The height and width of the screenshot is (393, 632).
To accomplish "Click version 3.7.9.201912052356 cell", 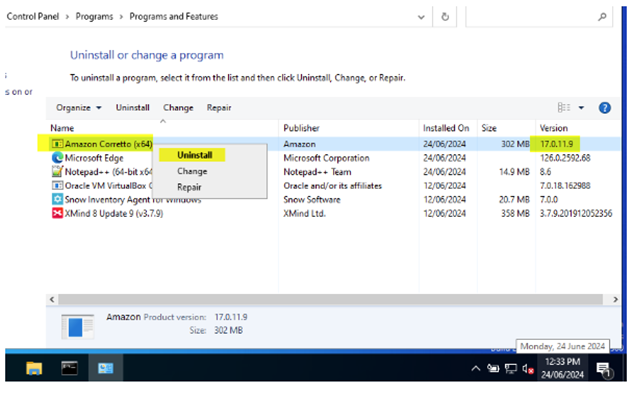I will click(x=576, y=214).
